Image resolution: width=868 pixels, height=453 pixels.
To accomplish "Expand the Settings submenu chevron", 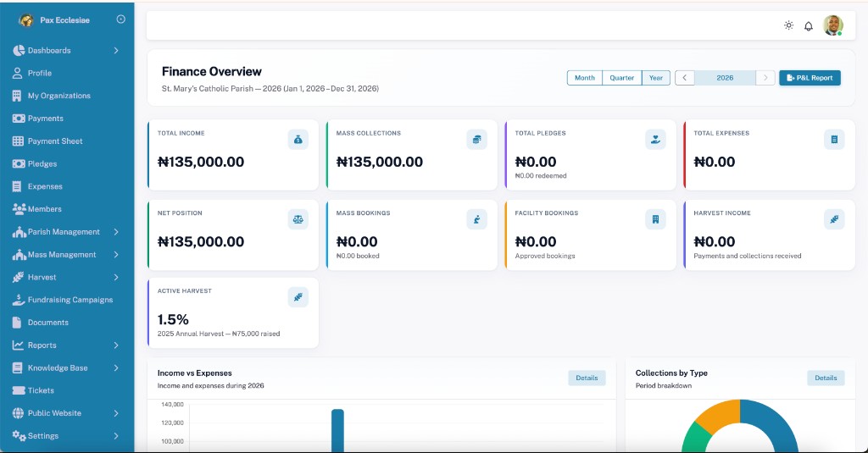I will [x=116, y=436].
